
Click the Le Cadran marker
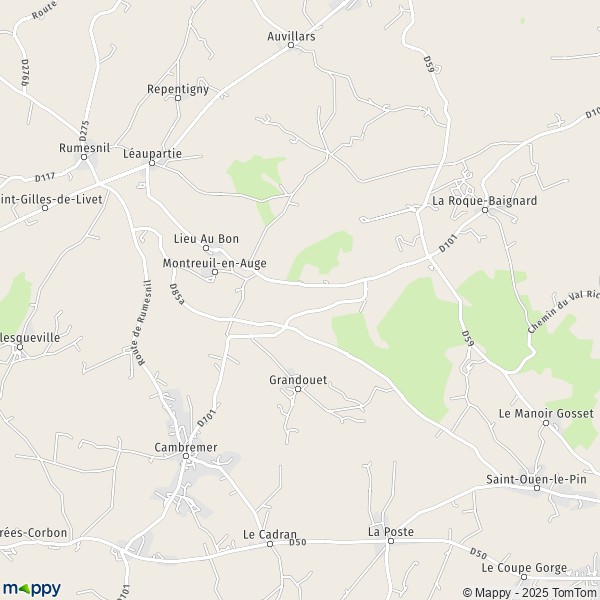coord(270,544)
